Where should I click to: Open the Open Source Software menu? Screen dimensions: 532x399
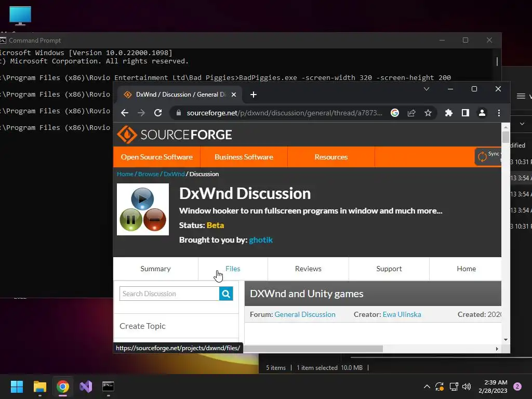coord(157,157)
